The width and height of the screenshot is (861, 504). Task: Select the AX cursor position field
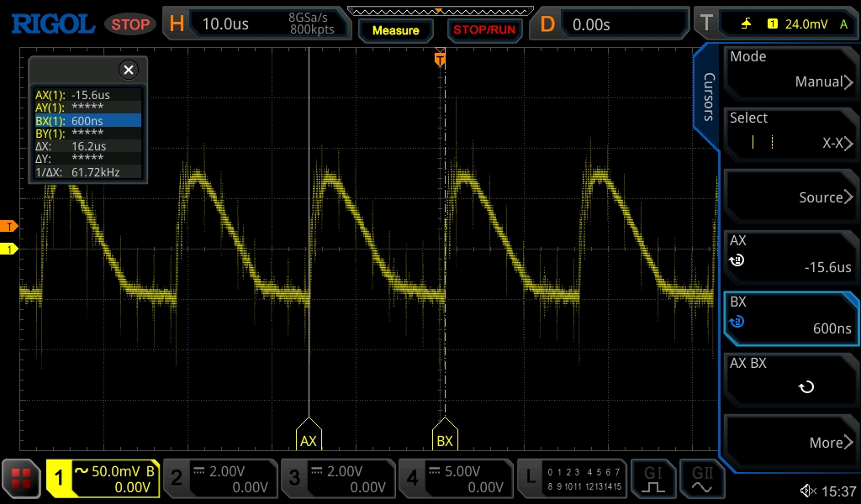pyautogui.click(x=790, y=255)
